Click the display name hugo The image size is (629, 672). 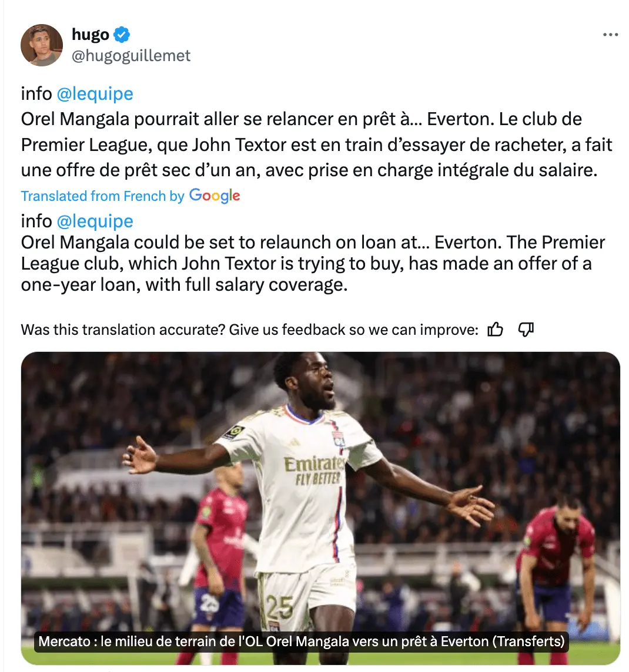pos(91,34)
